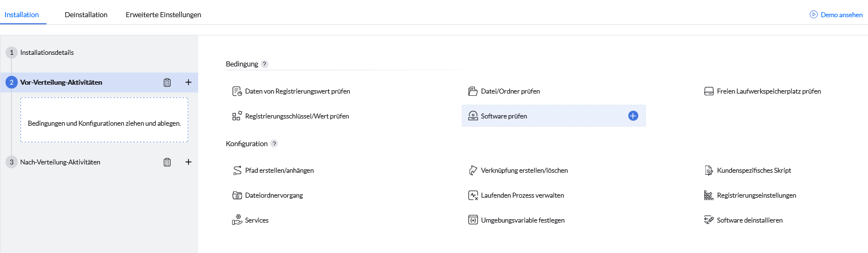Click the Services hand-gear icon

[x=237, y=220]
